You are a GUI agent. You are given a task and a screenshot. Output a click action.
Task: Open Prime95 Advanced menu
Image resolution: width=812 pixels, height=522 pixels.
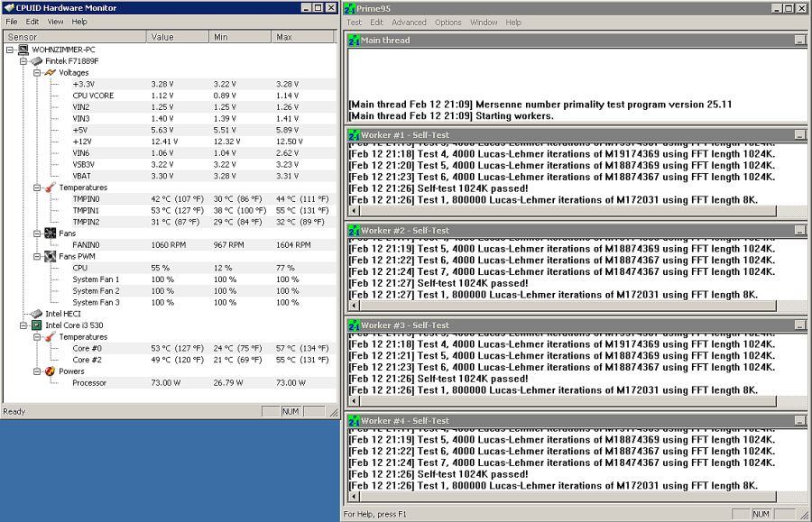[409, 23]
